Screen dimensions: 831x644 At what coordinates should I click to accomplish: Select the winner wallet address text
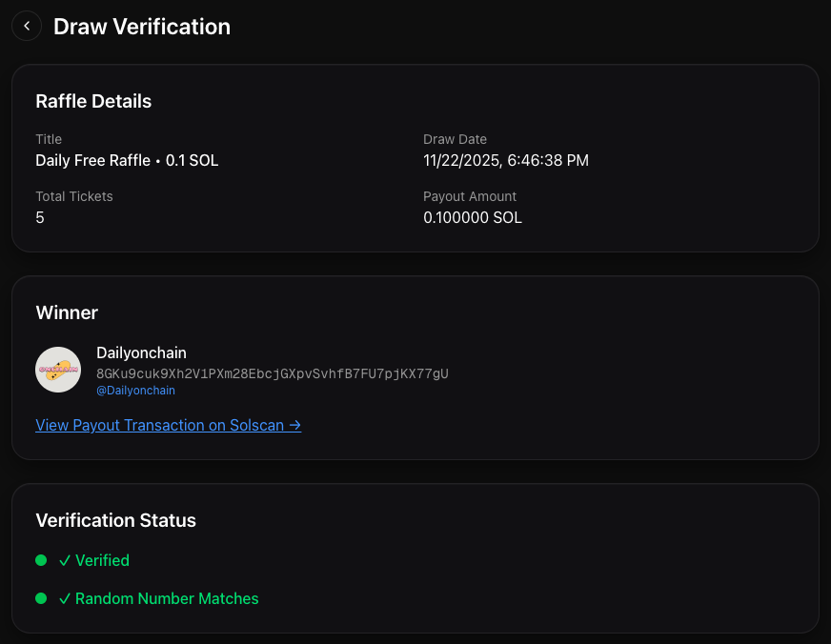coord(271,372)
